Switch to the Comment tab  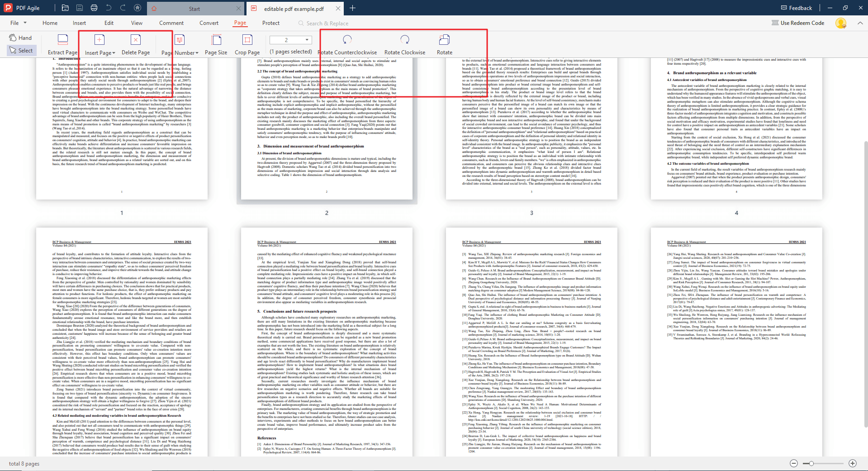point(171,23)
